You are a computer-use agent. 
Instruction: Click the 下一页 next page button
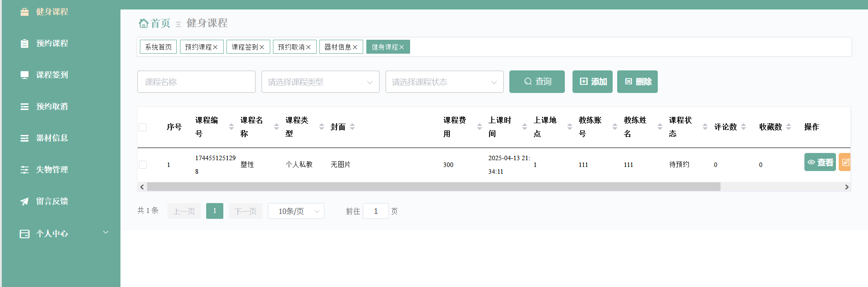tap(245, 211)
